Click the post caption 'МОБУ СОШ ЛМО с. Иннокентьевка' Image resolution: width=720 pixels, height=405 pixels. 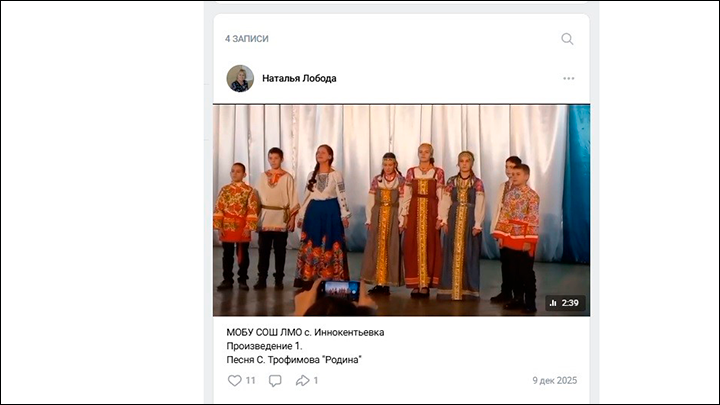click(306, 332)
